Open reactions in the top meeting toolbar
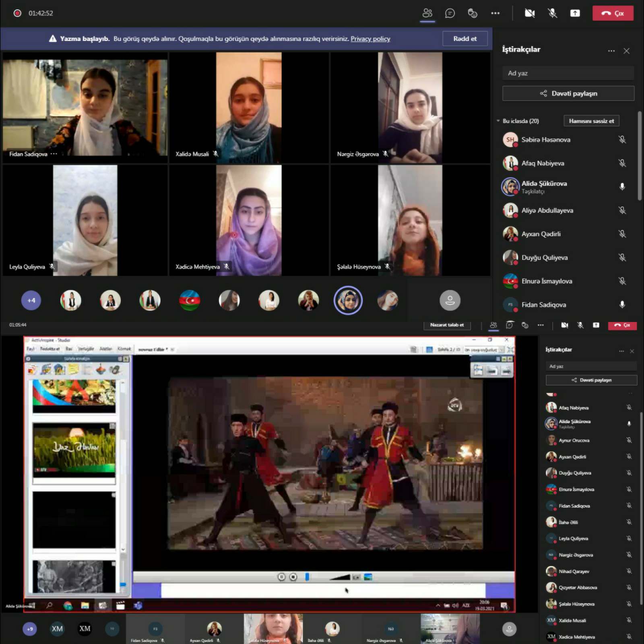 point(473,13)
